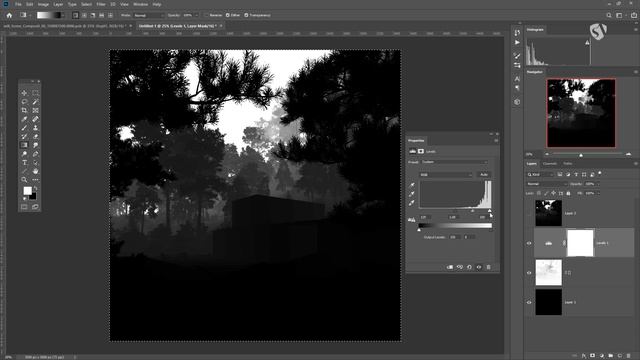Click the Auto button in Levels
Screen dimensions: 640x360
pyautogui.click(x=484, y=175)
